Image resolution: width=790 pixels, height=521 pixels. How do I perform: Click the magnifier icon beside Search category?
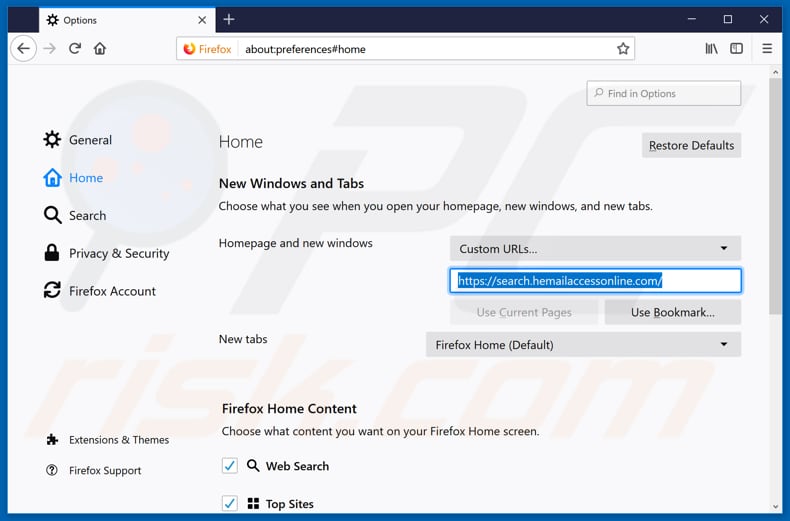(52, 215)
